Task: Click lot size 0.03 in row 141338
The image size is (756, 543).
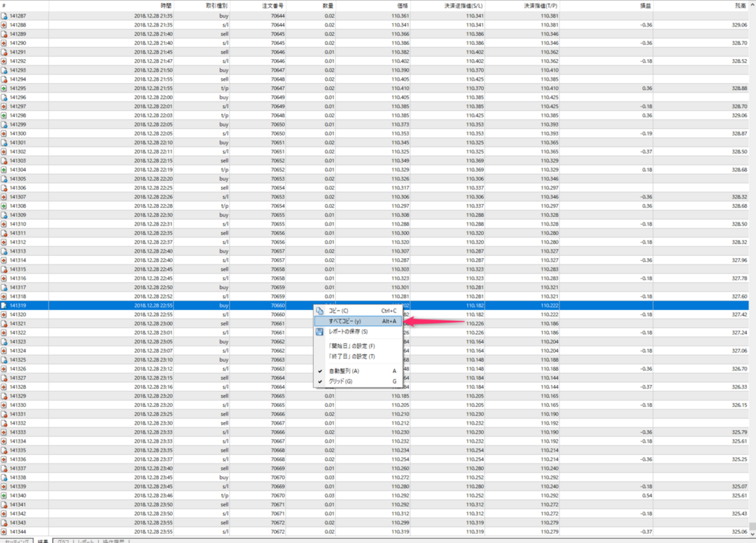Action: [x=329, y=477]
